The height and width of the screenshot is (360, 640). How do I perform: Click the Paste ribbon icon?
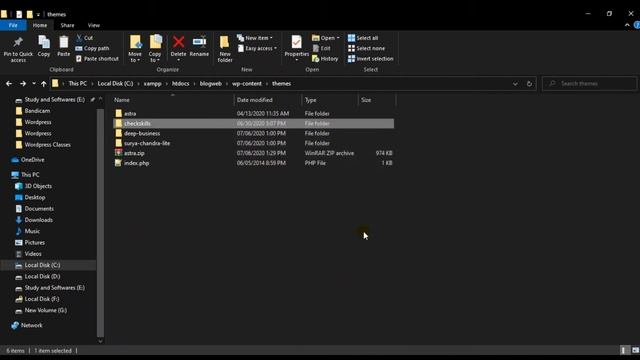click(63, 46)
